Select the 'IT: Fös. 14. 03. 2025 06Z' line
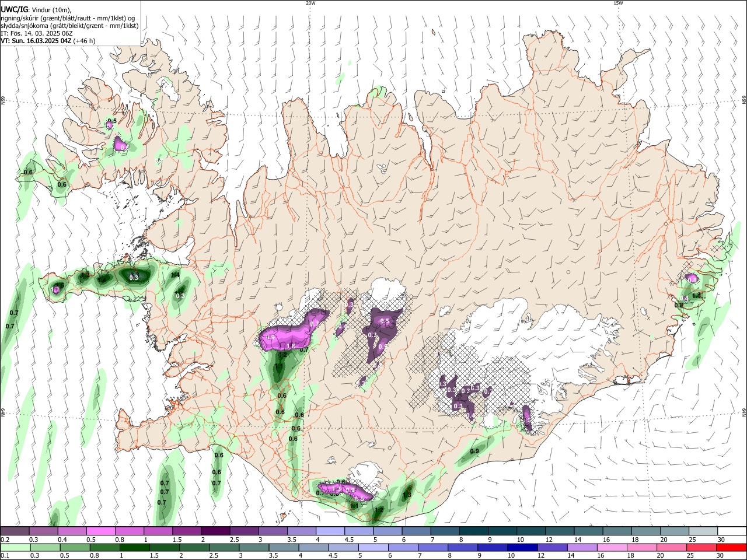Screen dimensions: 747x560 tap(37, 33)
